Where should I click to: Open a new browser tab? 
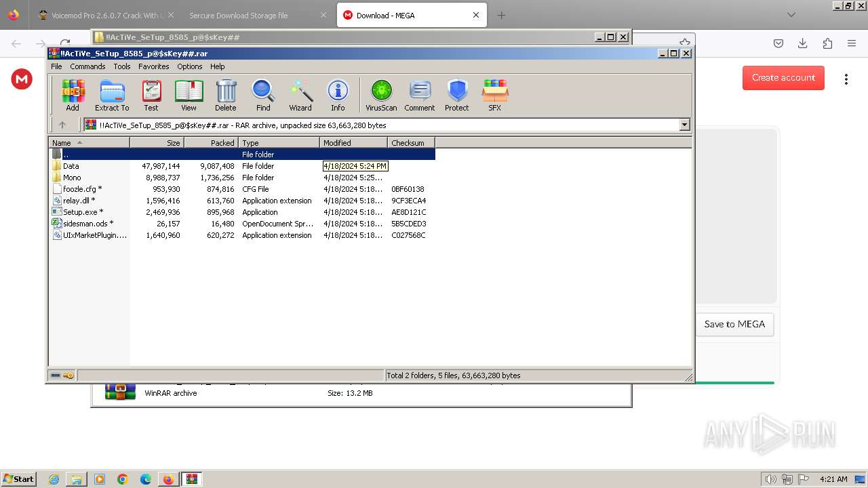501,15
